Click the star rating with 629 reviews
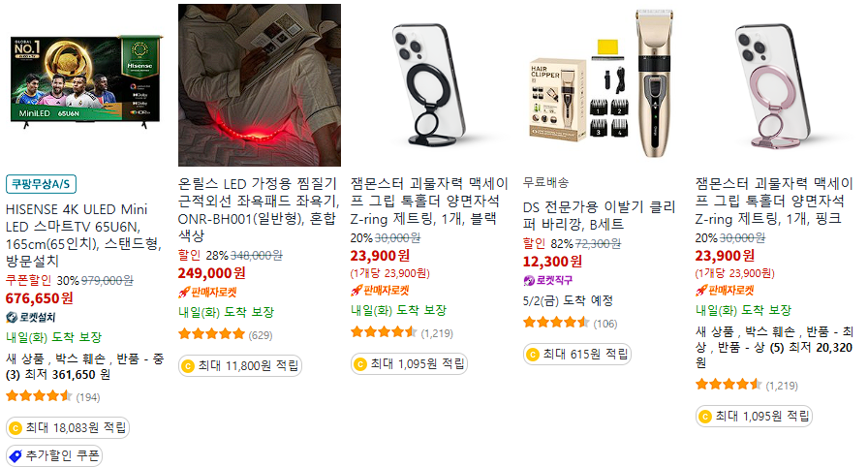 (211, 333)
